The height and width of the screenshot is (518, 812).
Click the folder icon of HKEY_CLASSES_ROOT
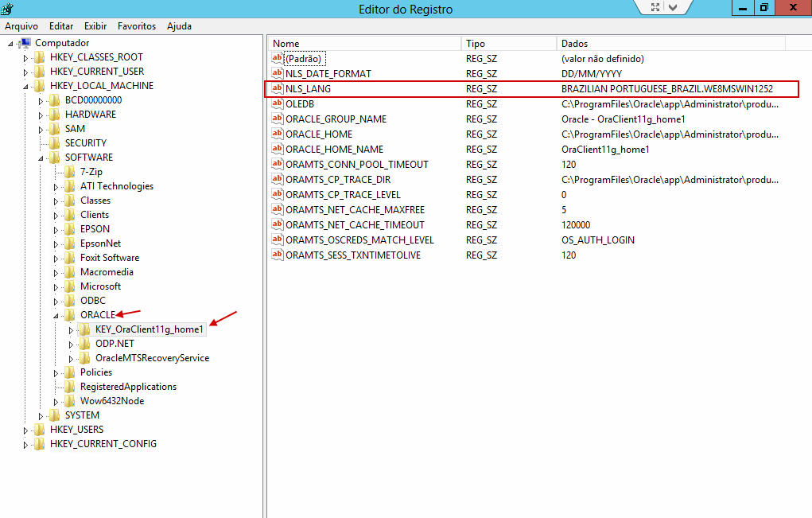point(39,57)
